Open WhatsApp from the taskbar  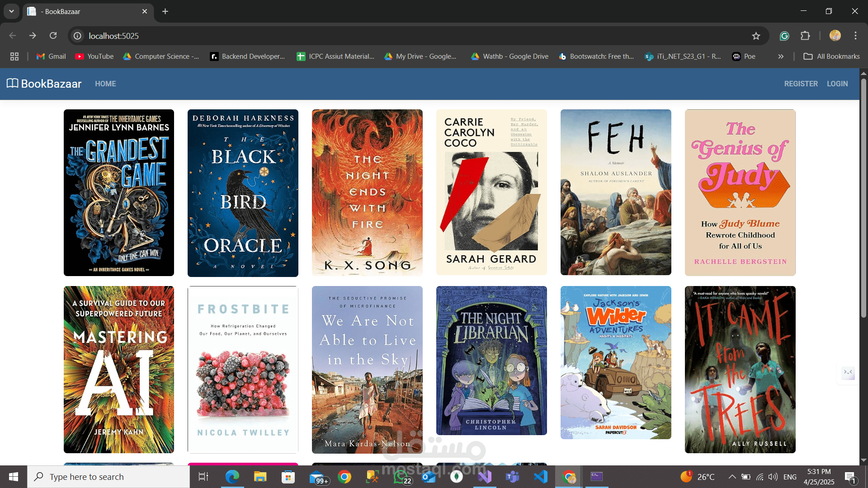(401, 477)
